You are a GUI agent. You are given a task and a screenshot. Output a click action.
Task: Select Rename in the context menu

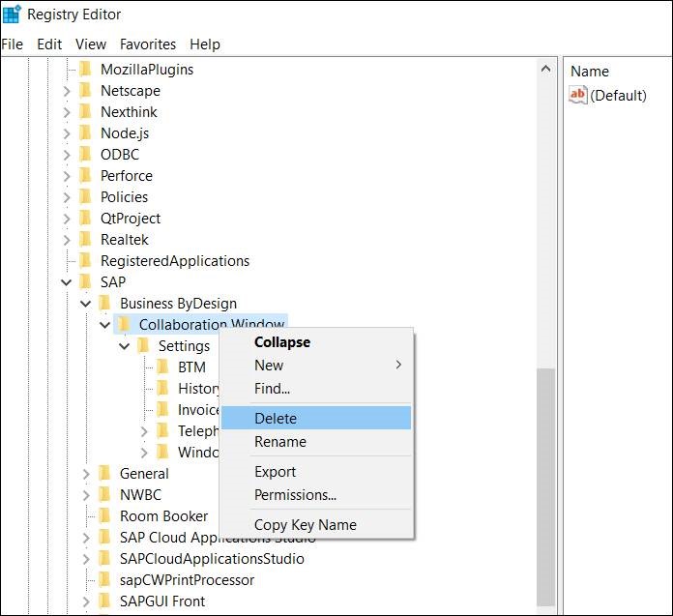tap(317, 442)
